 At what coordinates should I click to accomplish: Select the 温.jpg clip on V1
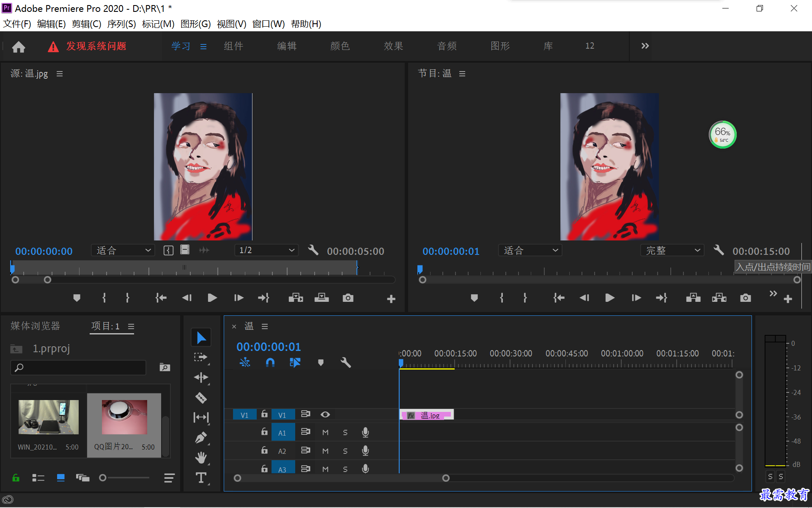427,415
